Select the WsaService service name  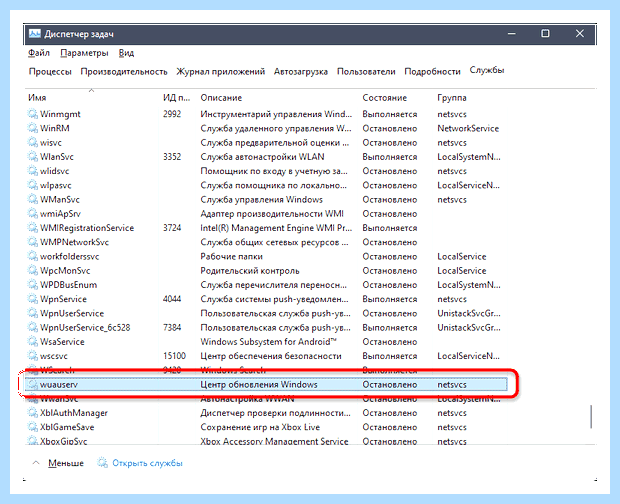click(x=62, y=342)
